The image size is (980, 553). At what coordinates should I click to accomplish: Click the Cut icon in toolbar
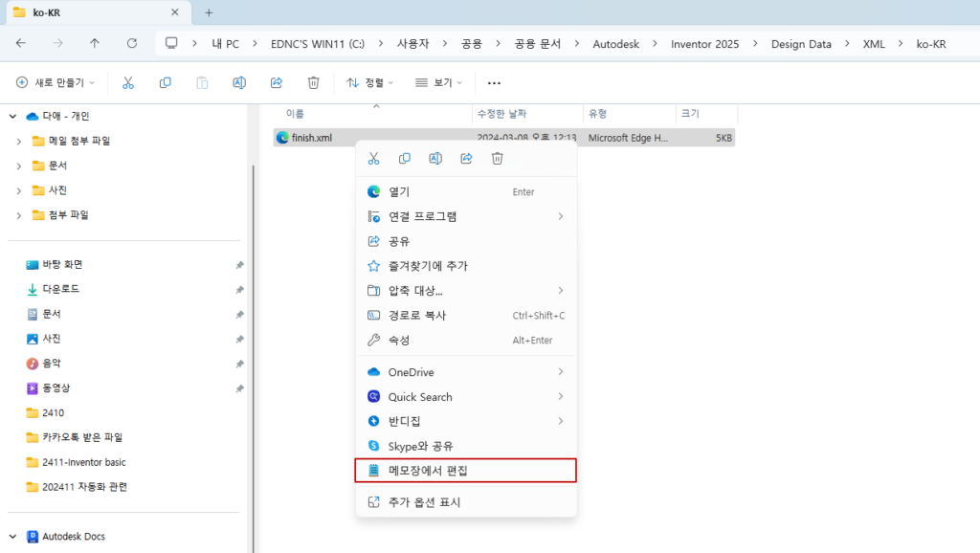[128, 82]
